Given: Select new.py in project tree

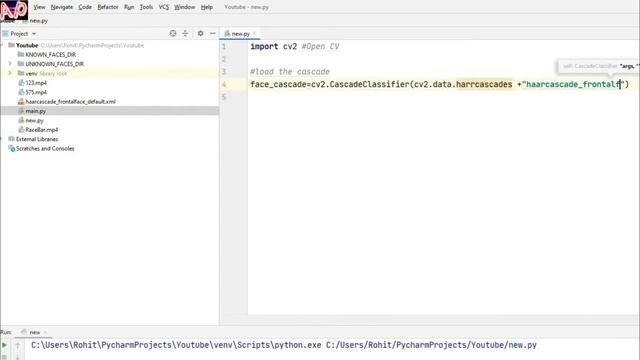Looking at the screenshot, I should click(x=34, y=120).
